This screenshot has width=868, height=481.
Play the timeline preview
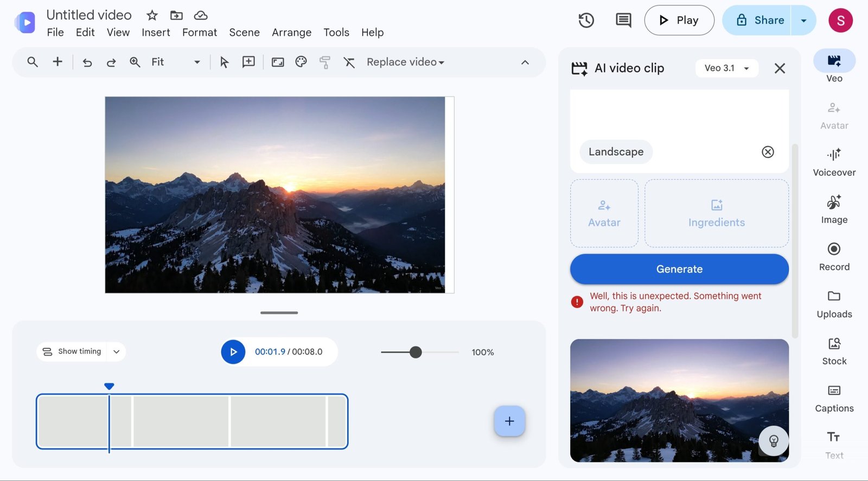(233, 352)
